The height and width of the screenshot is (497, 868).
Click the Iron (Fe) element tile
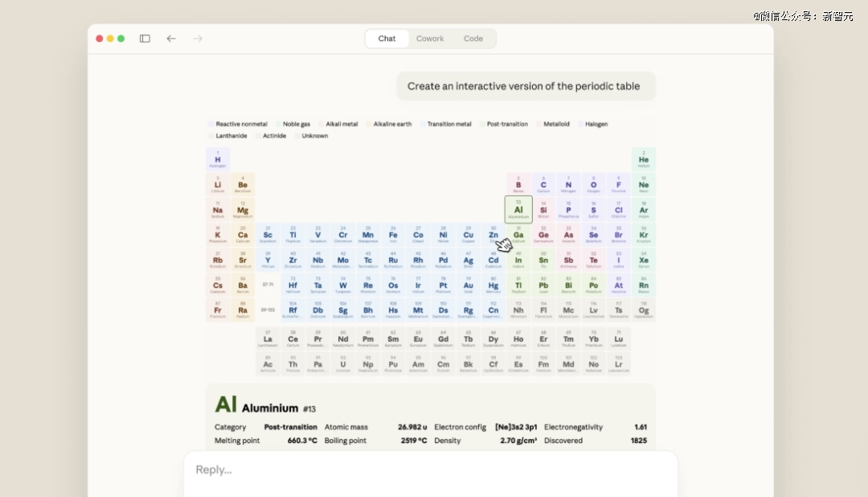point(393,236)
